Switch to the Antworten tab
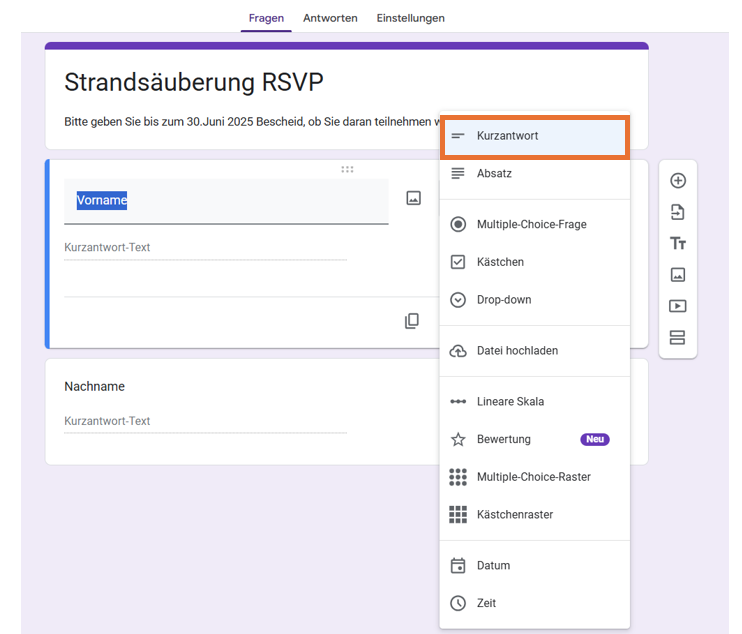The image size is (742, 634). coord(330,18)
